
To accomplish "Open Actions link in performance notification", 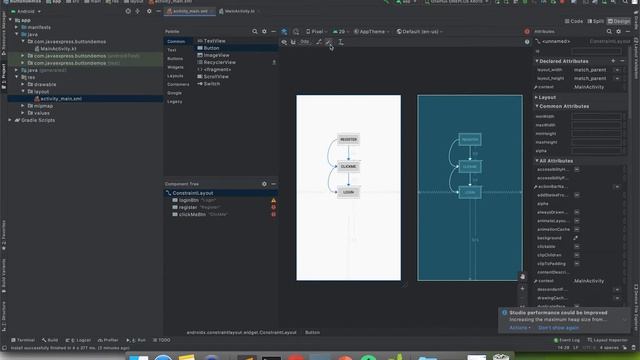I will 519,328.
